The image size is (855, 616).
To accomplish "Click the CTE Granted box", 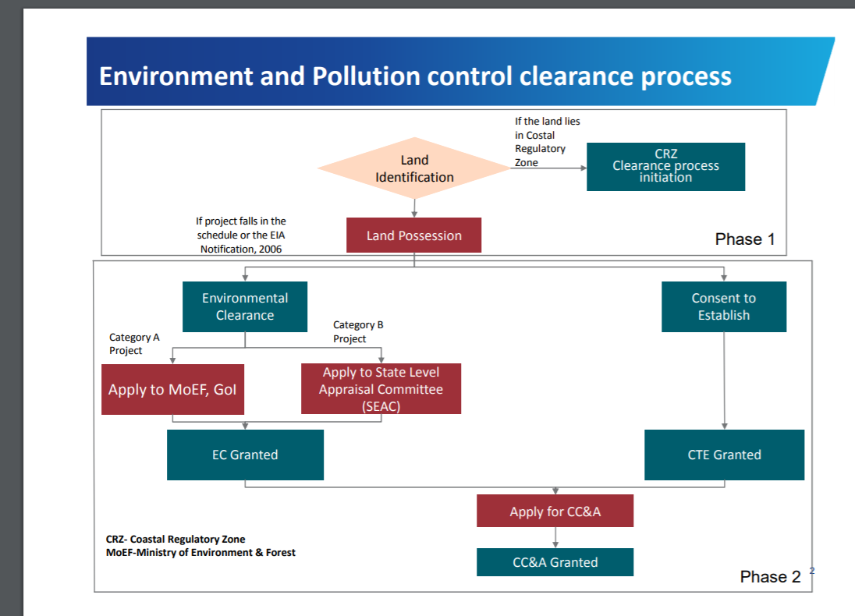I will [724, 455].
